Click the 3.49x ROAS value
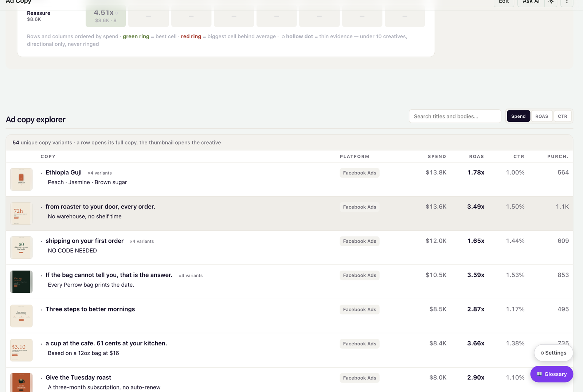 (x=476, y=207)
